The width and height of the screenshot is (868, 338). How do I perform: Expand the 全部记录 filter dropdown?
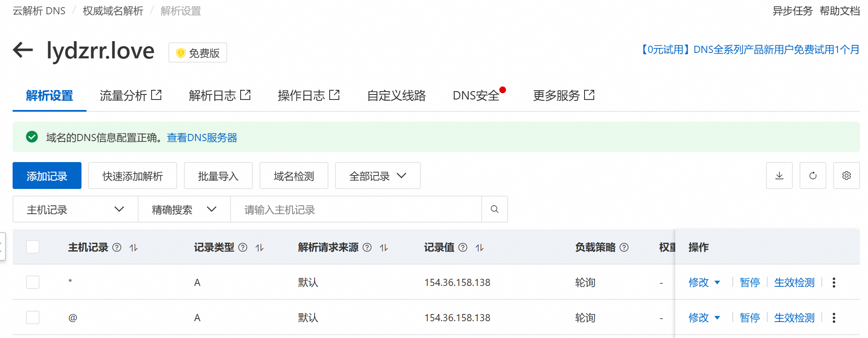click(378, 176)
